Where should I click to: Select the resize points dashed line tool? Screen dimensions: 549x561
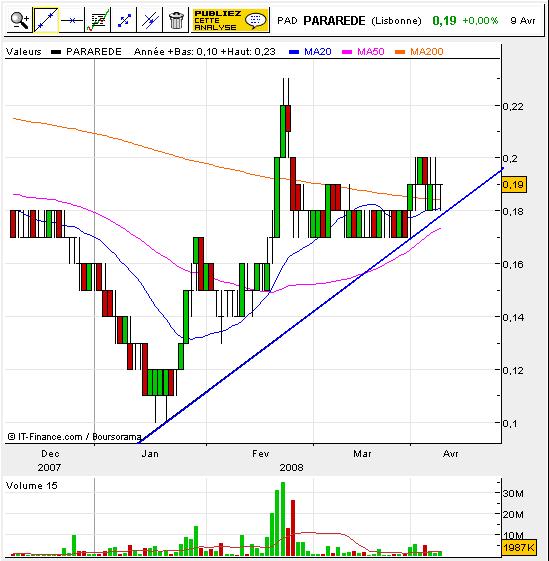click(124, 21)
